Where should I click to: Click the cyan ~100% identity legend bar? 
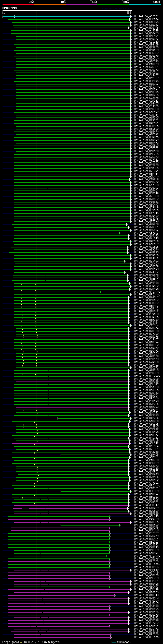(x=145, y=4)
